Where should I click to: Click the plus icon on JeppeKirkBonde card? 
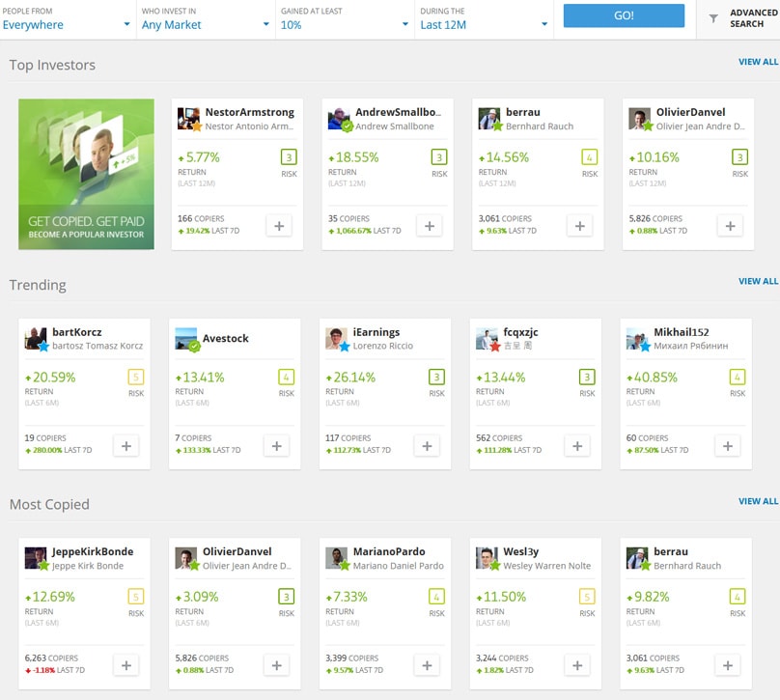pos(126,665)
